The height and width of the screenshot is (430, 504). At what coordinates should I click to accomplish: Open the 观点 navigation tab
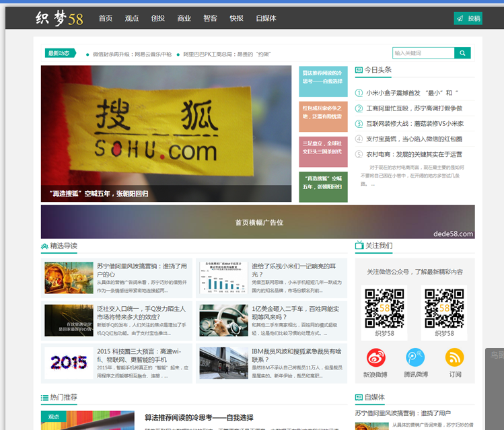(x=131, y=18)
